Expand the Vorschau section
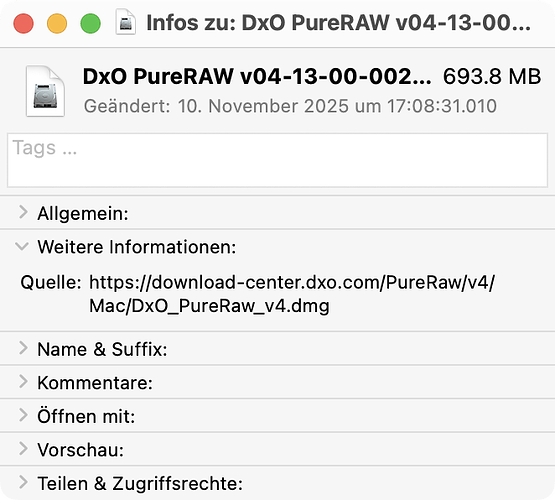Screen dimensions: 555x500 (x=23, y=448)
